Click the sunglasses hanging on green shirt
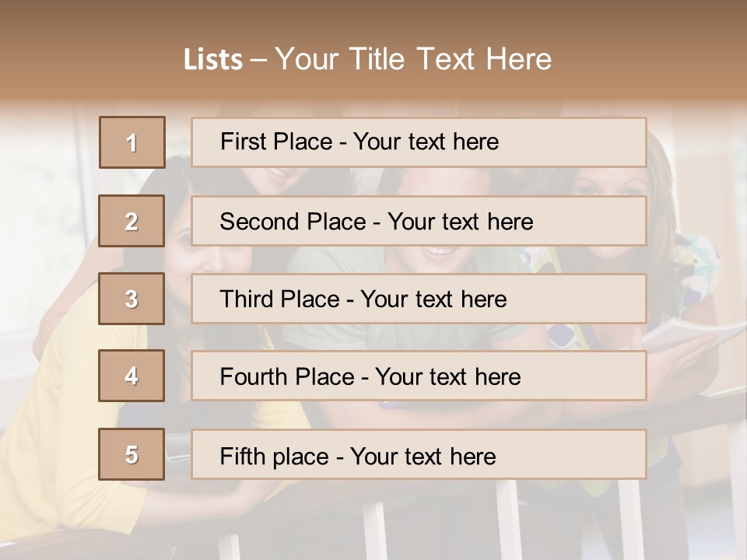The width and height of the screenshot is (747, 560). 562,334
